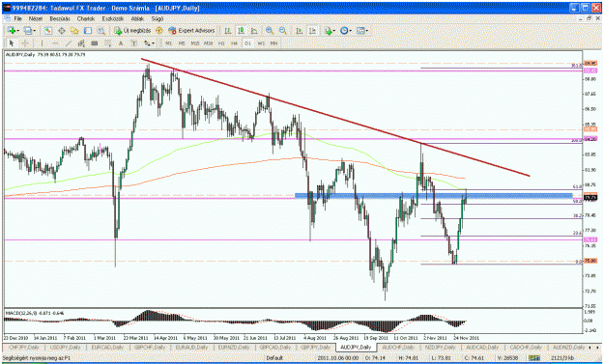The width and height of the screenshot is (604, 364).
Task: Select the rectangle shape tool
Action: 95,43
